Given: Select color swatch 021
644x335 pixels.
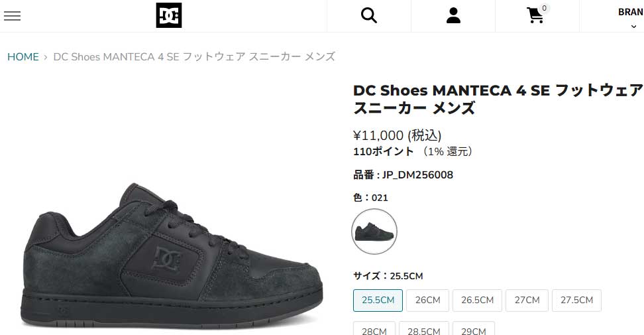Looking at the screenshot, I should pyautogui.click(x=374, y=232).
